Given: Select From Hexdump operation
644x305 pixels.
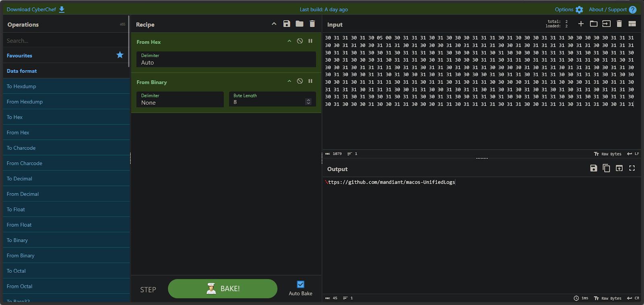Looking at the screenshot, I should (66, 102).
